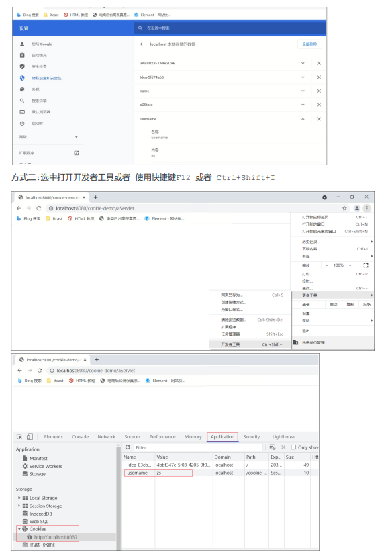Switch to the Console tab
This screenshot has height=554, width=392.
(80, 437)
